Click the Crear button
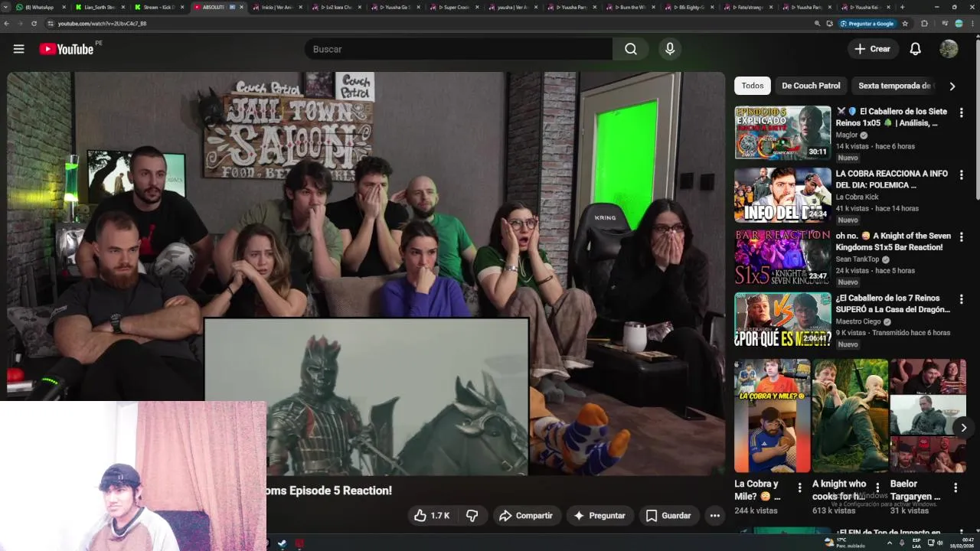 click(x=873, y=49)
